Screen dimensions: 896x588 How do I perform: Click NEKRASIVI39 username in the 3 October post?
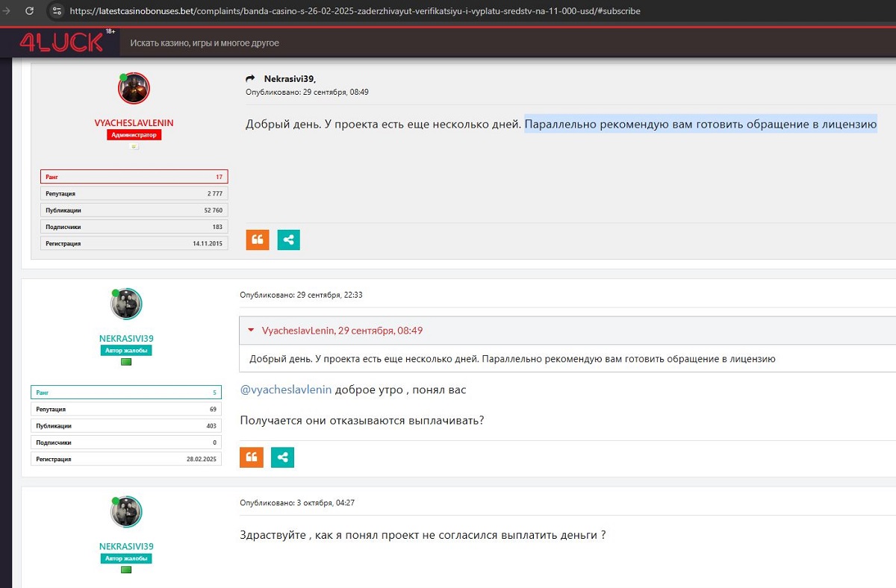[126, 546]
